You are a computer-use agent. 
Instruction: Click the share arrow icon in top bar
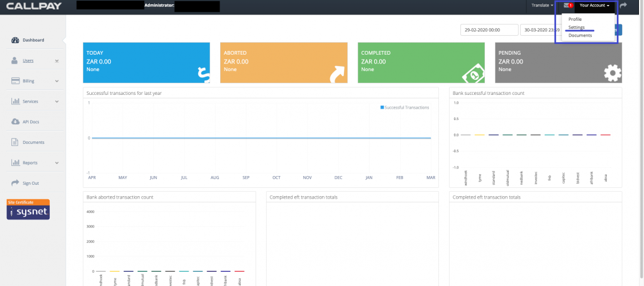623,5
